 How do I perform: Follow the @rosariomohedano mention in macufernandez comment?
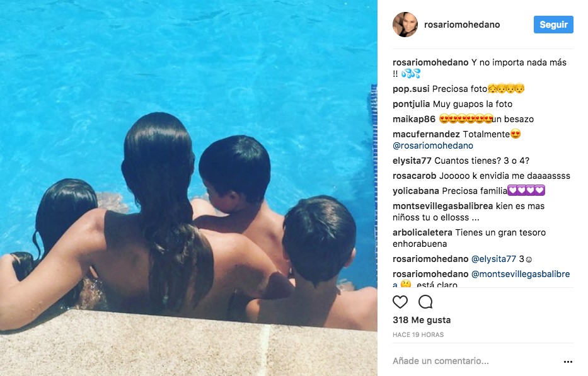[x=433, y=145]
